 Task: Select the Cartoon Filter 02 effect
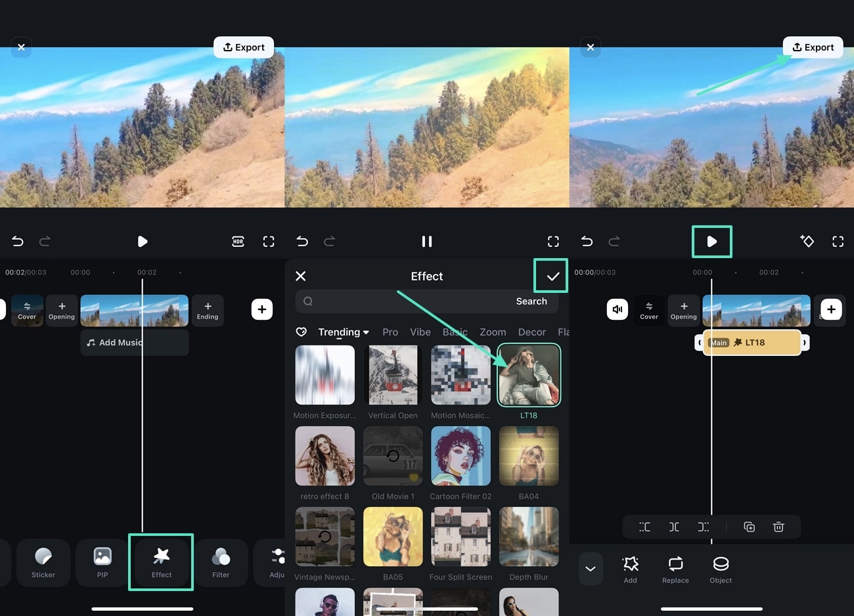coord(461,456)
